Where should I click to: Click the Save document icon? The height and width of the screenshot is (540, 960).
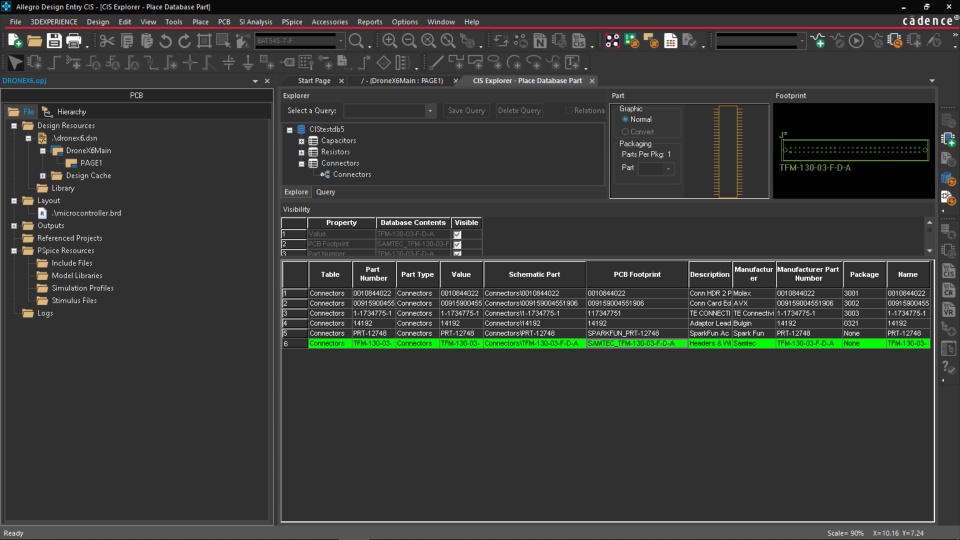(x=56, y=41)
